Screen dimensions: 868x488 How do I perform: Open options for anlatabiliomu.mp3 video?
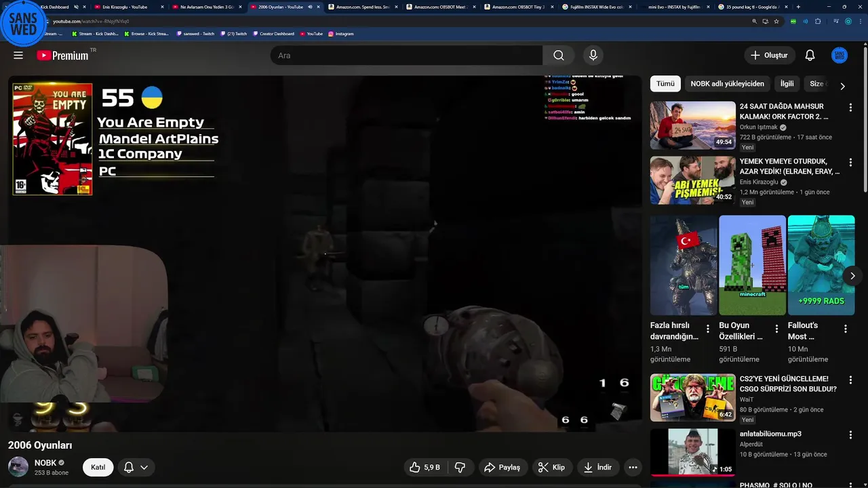pyautogui.click(x=850, y=435)
